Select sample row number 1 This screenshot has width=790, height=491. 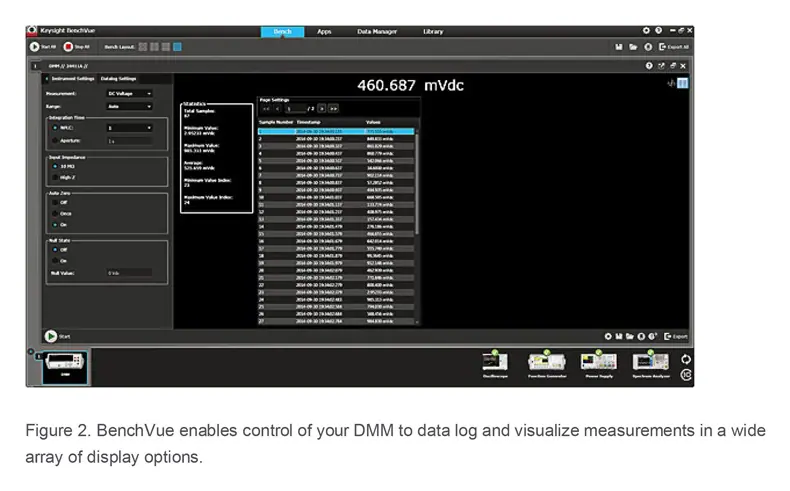pyautogui.click(x=336, y=131)
